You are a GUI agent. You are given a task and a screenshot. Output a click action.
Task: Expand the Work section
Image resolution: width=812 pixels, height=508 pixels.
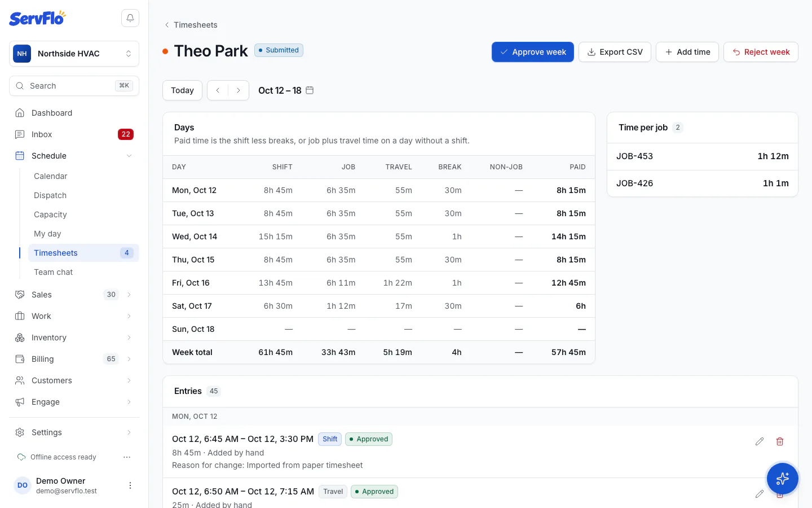129,316
